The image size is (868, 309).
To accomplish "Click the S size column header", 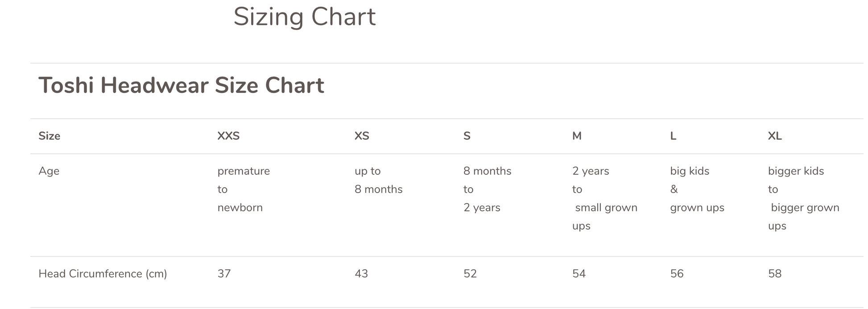I will point(467,136).
